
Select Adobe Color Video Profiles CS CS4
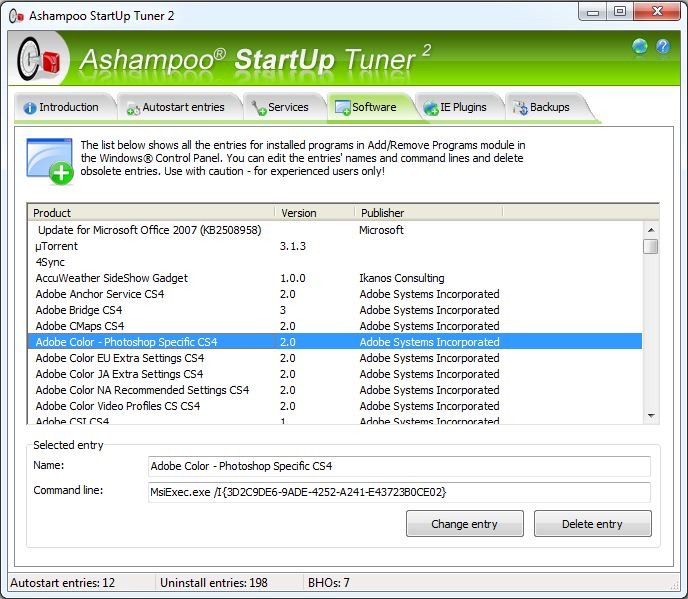(x=335, y=406)
